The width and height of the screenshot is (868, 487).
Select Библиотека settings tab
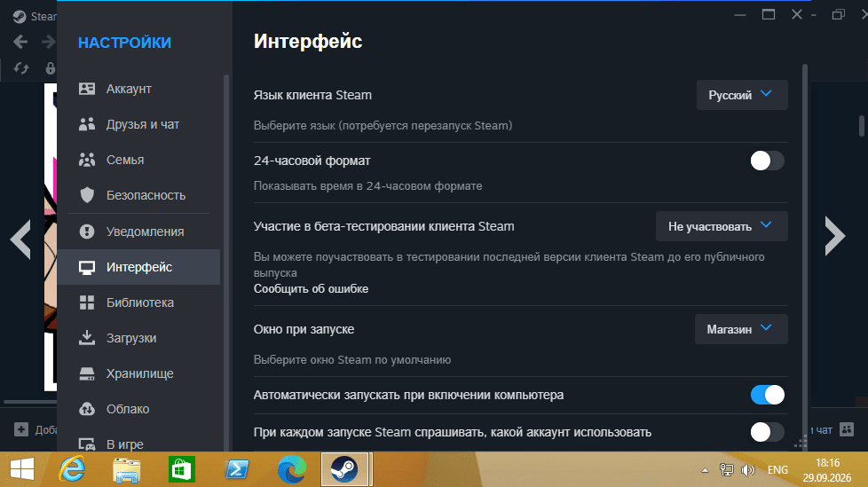[x=138, y=302]
